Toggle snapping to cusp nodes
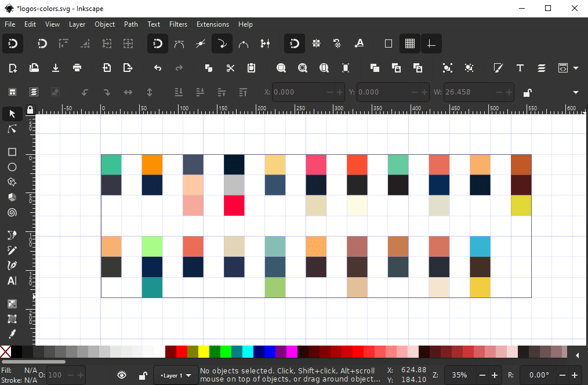The width and height of the screenshot is (588, 385). pyautogui.click(x=222, y=43)
